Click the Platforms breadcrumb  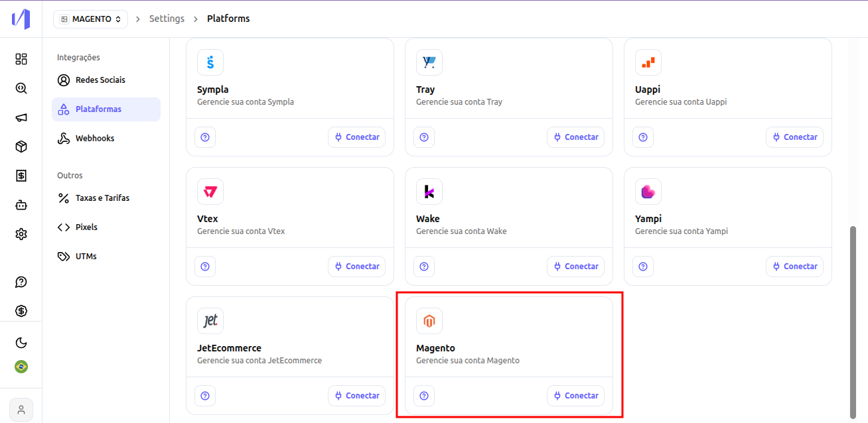click(x=228, y=19)
